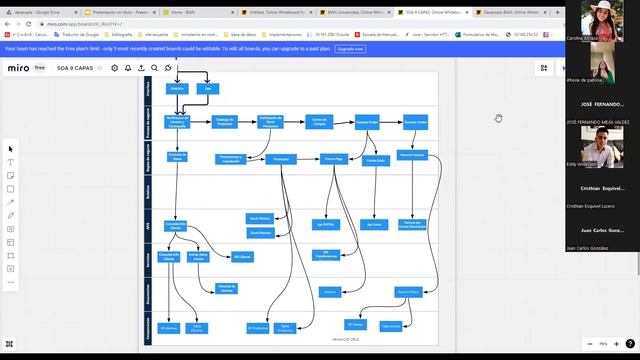
Task: Expand the three-dots more tools
Action: (11, 282)
